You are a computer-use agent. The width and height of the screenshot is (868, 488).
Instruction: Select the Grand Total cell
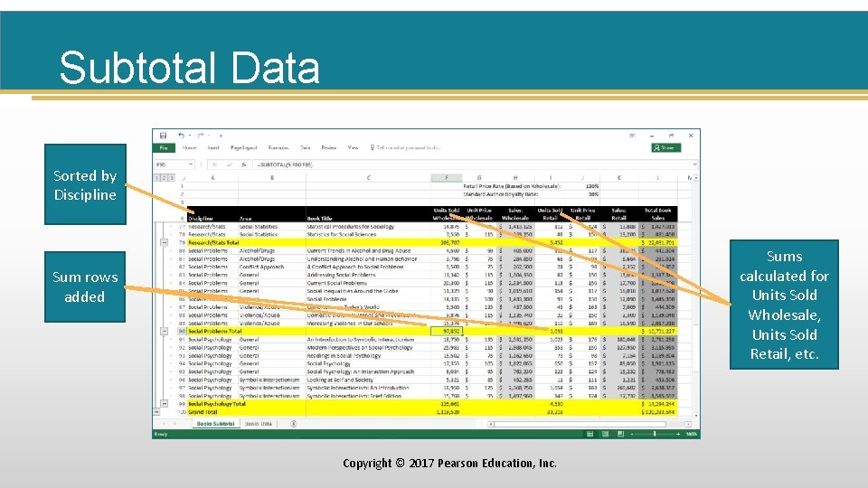tap(213, 412)
